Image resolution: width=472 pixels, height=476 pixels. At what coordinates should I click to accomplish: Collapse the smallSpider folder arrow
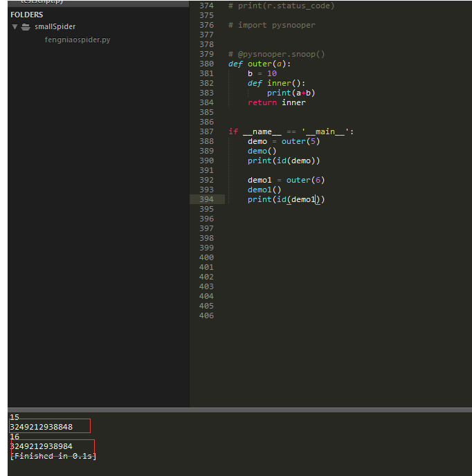pyautogui.click(x=15, y=27)
